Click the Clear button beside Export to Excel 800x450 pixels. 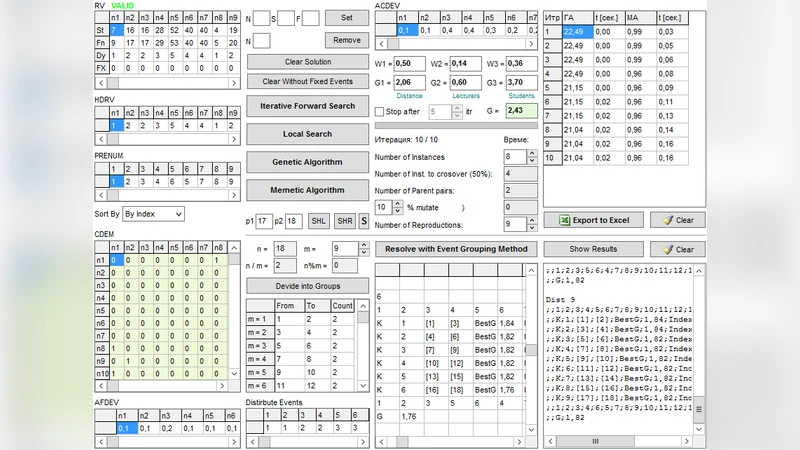click(x=677, y=220)
